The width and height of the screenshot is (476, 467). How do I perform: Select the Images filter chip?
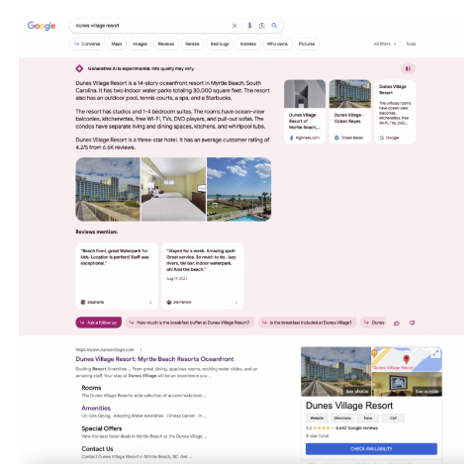click(x=140, y=44)
